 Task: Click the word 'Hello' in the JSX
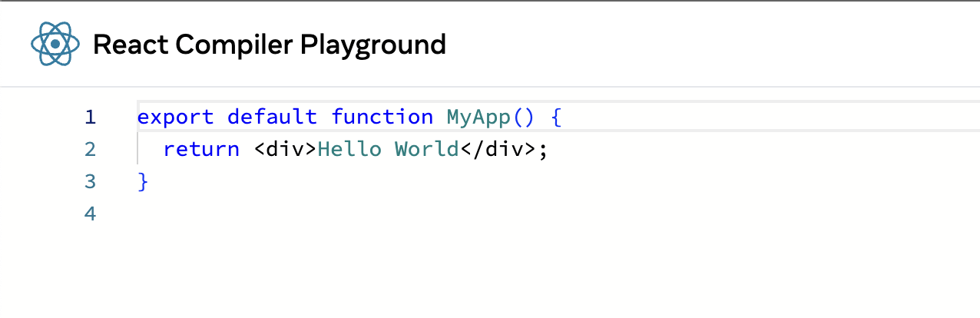pyautogui.click(x=350, y=149)
